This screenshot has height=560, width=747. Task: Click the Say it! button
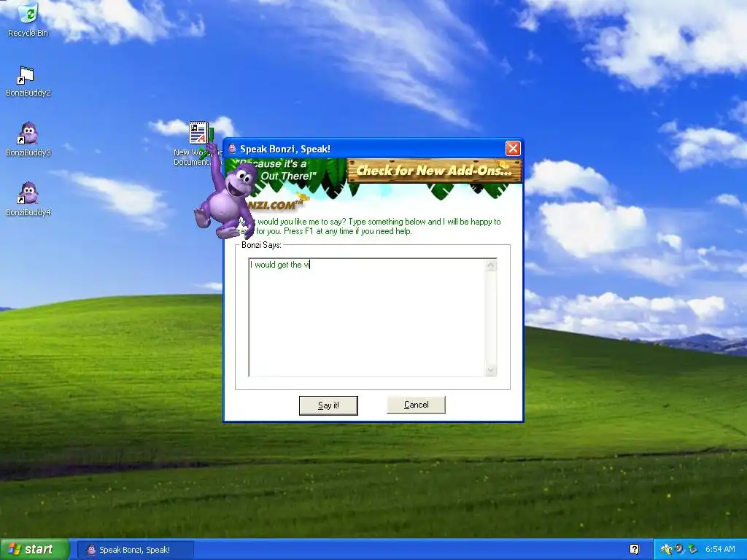click(x=328, y=405)
